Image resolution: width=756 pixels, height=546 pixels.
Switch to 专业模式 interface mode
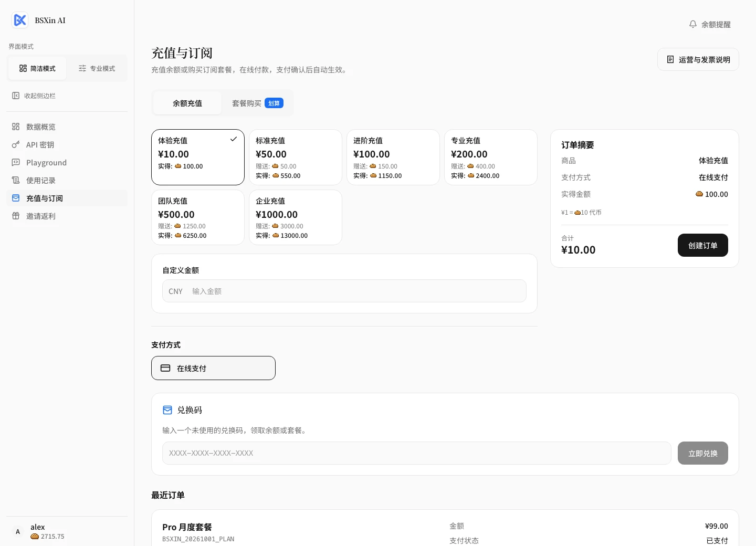[x=97, y=68]
